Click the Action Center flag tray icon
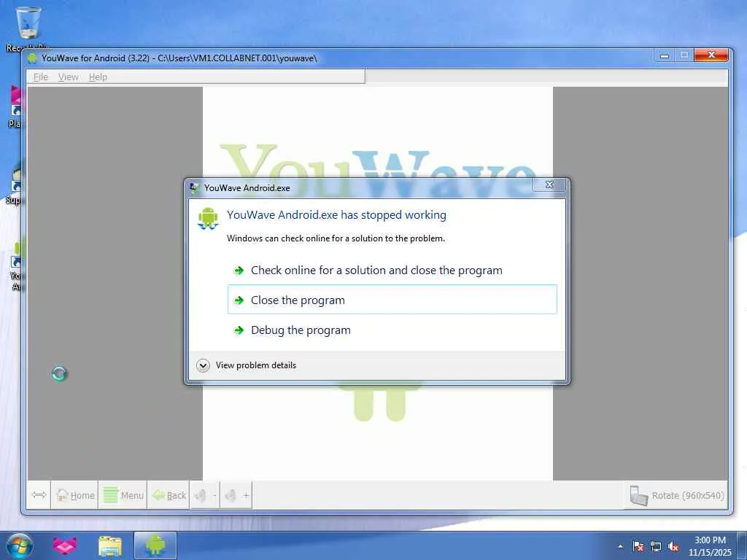 [638, 546]
